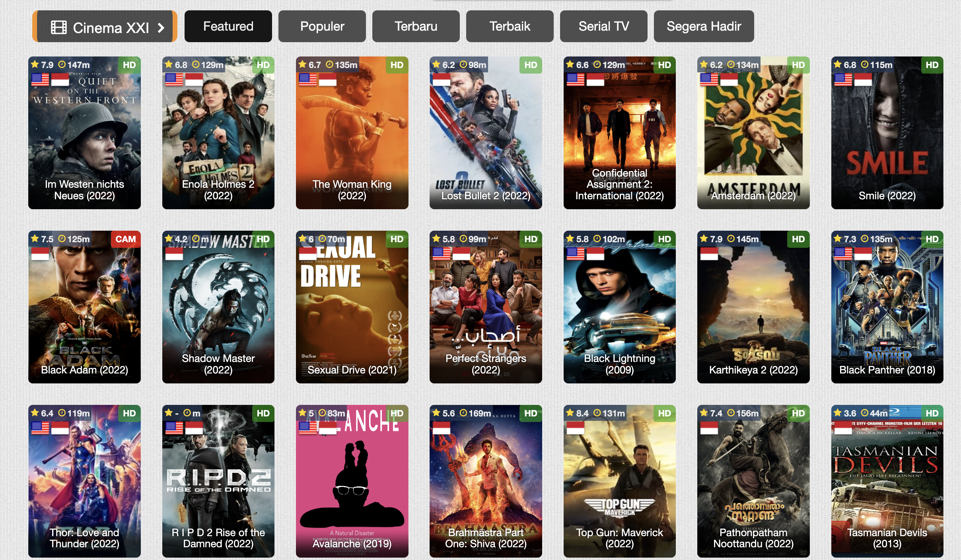
Task: Open Thor: Love and Thunder (2022) poster
Action: pyautogui.click(x=84, y=481)
